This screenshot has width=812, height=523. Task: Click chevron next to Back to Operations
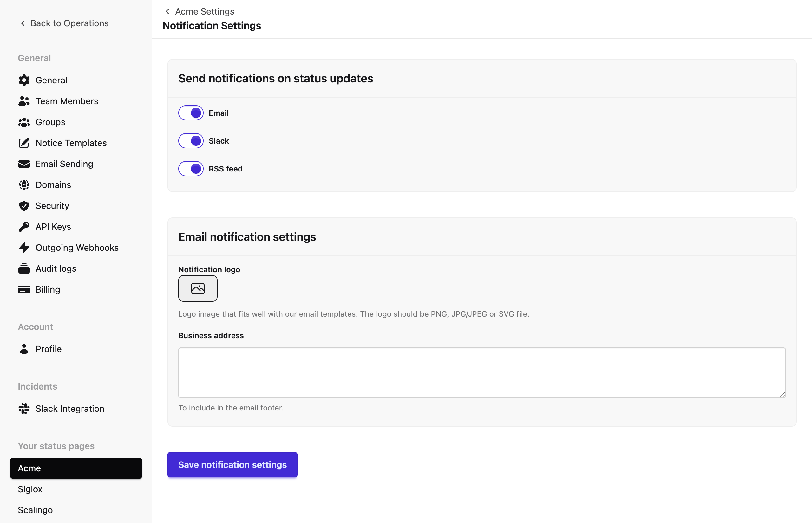click(x=23, y=23)
